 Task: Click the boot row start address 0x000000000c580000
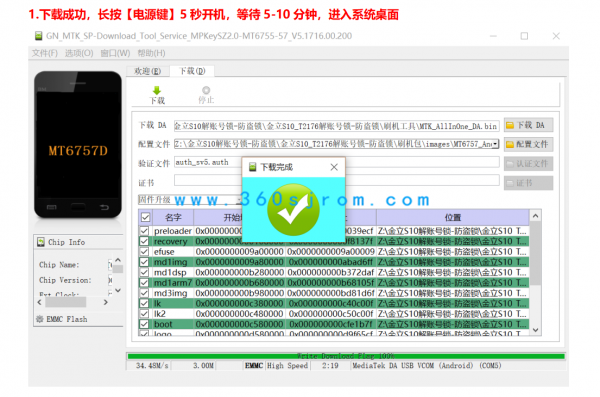[x=240, y=324]
